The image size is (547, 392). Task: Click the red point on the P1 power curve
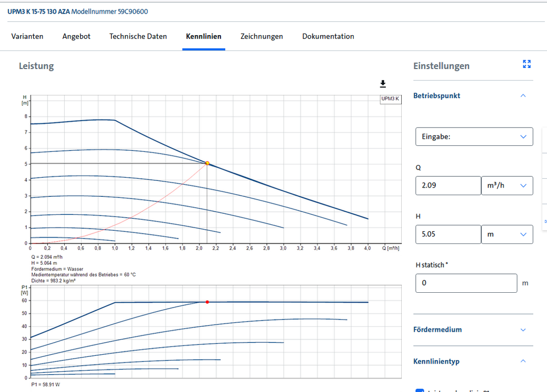[x=207, y=302]
